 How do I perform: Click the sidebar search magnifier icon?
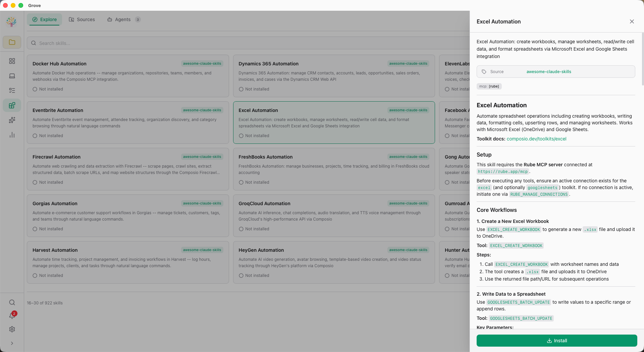(12, 302)
